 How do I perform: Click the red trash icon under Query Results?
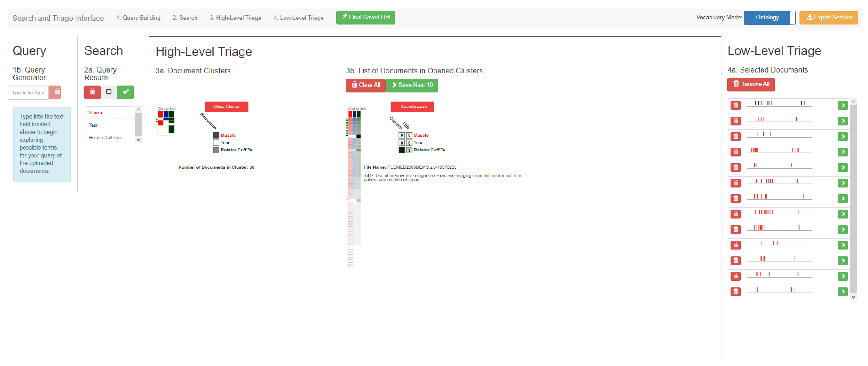point(92,92)
